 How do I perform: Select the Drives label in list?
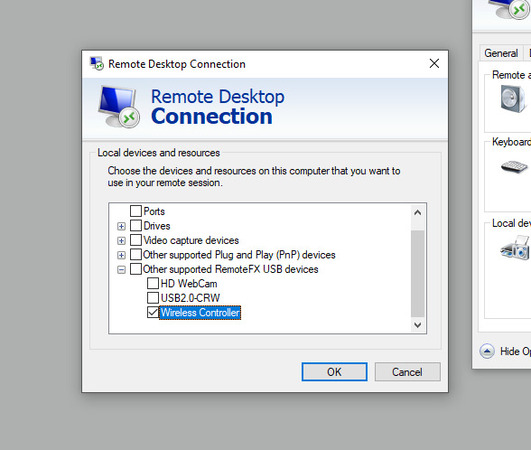tap(157, 226)
